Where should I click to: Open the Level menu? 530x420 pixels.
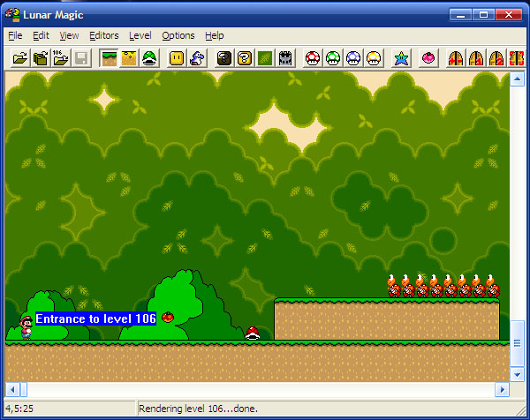(140, 35)
